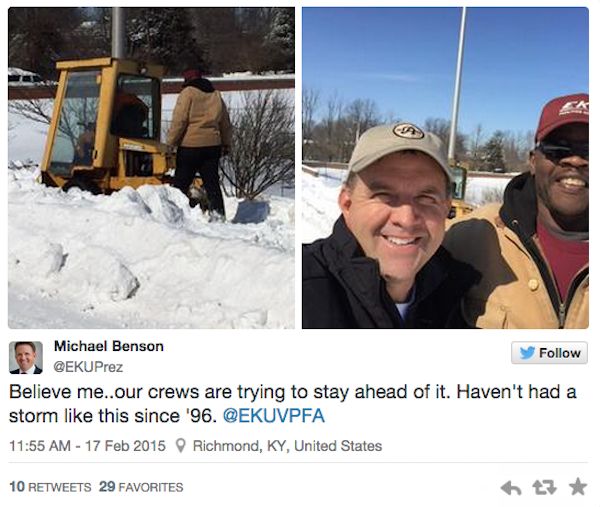This screenshot has height=507, width=600.
Task: View the 10 Retweets list
Action: click(50, 487)
